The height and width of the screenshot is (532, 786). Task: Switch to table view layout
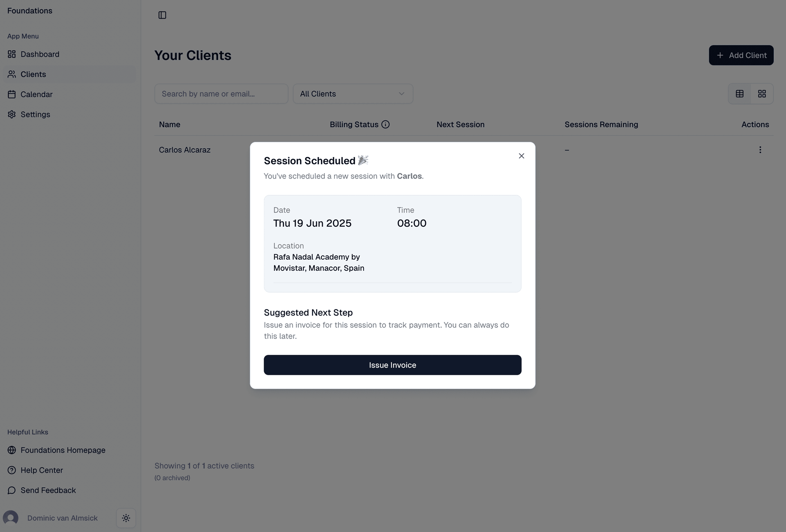click(x=739, y=94)
